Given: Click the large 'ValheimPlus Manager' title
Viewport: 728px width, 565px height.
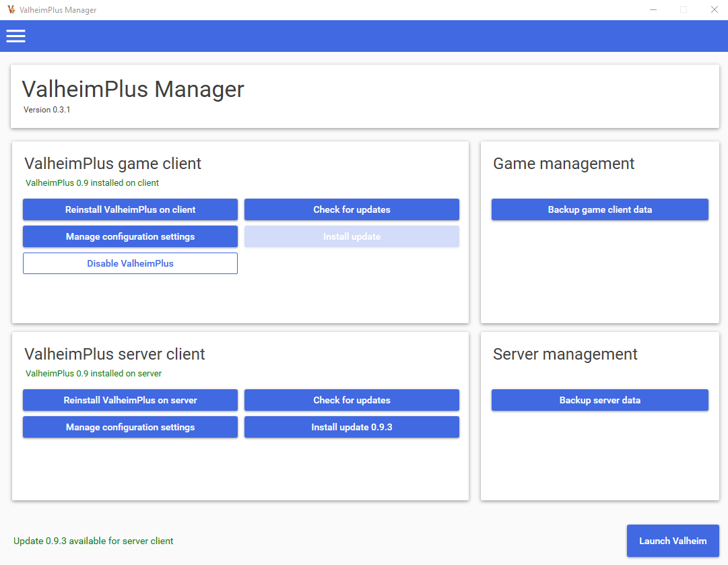Looking at the screenshot, I should tap(133, 89).
